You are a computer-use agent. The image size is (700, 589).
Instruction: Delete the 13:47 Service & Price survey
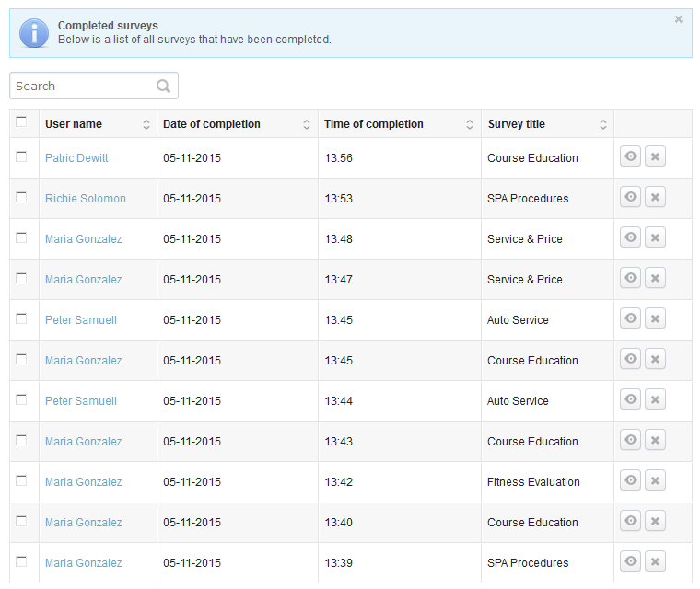pos(655,278)
